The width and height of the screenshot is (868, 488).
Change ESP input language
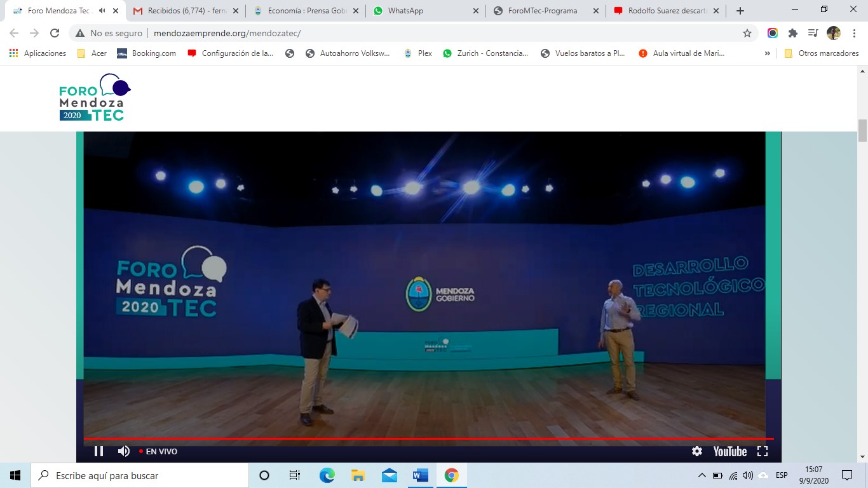(x=782, y=475)
